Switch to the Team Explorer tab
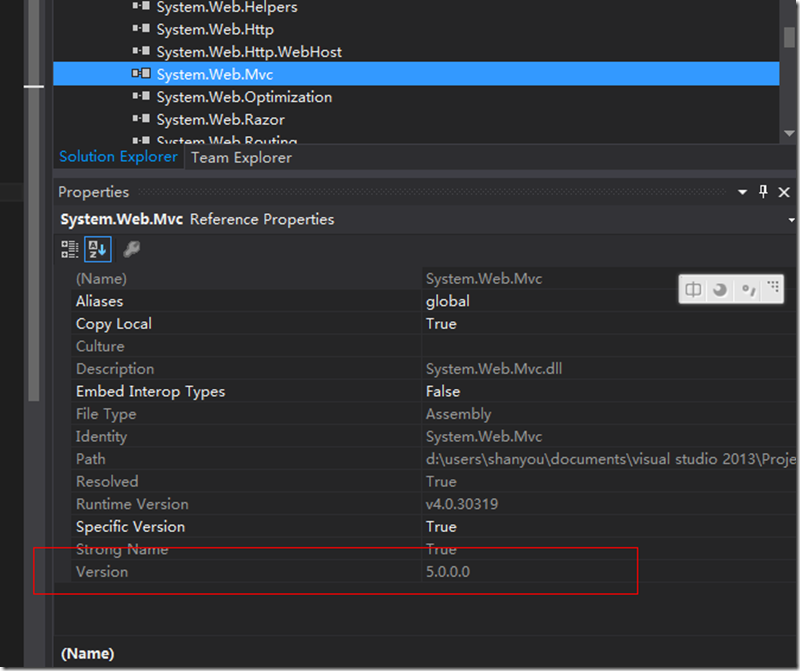The height and width of the screenshot is (671, 800). click(241, 157)
